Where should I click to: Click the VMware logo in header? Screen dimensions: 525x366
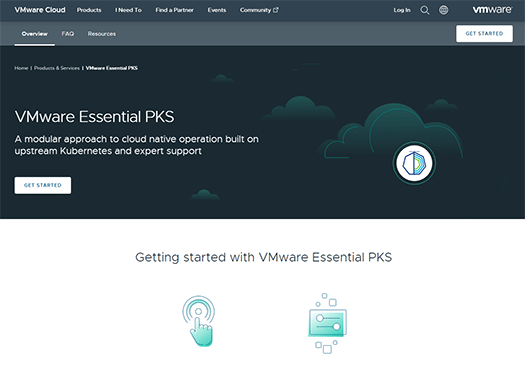[492, 10]
